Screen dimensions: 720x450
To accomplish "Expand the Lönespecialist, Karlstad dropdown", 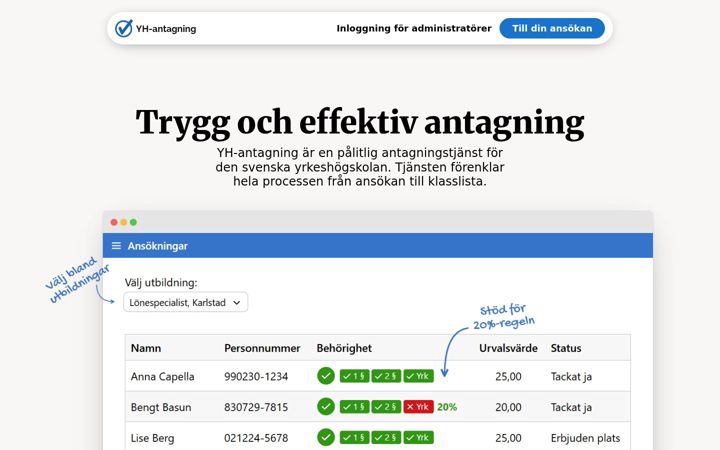I will [x=186, y=303].
